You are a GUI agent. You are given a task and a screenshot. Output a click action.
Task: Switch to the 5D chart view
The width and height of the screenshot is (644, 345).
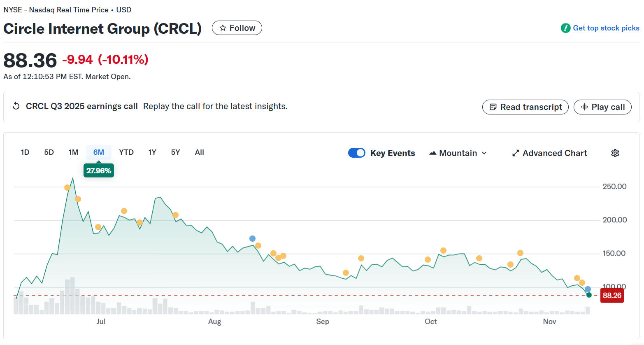tap(49, 152)
